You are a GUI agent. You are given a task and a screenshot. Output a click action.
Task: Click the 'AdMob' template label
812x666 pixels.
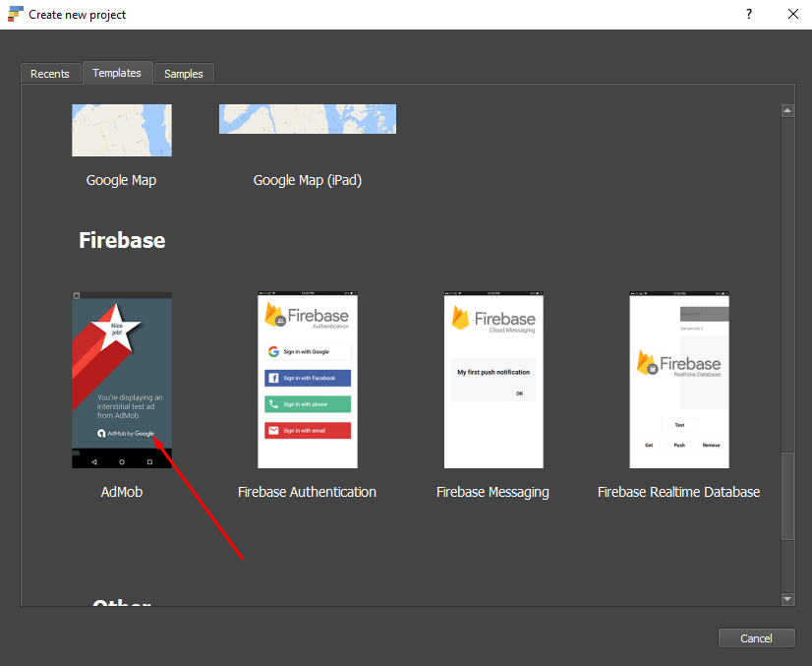coord(122,492)
